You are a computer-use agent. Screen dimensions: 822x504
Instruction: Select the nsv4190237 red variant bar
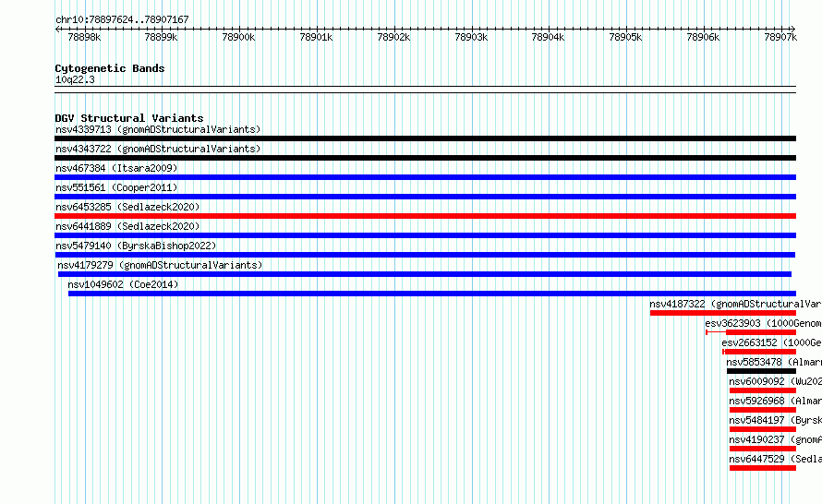pos(763,449)
